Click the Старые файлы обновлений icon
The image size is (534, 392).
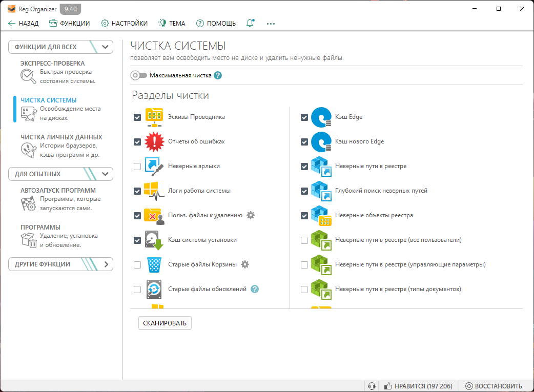tap(154, 289)
